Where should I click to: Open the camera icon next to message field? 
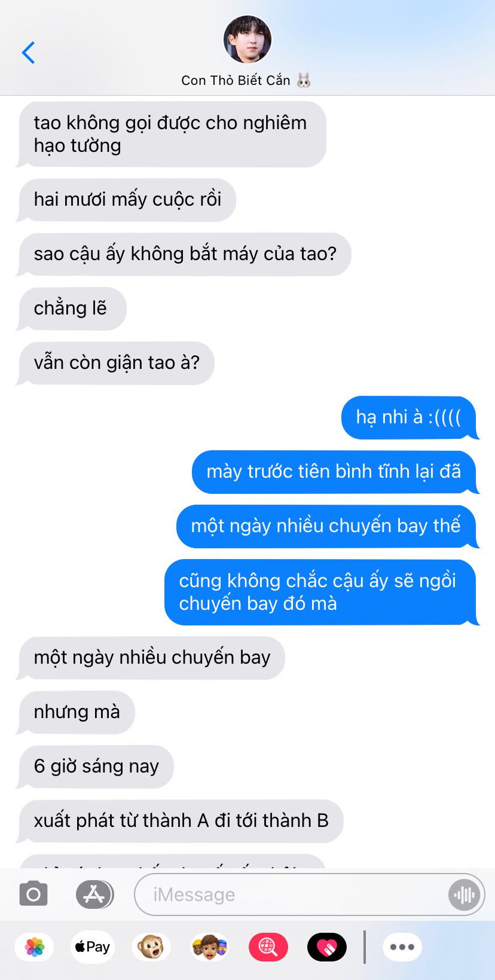(x=33, y=894)
